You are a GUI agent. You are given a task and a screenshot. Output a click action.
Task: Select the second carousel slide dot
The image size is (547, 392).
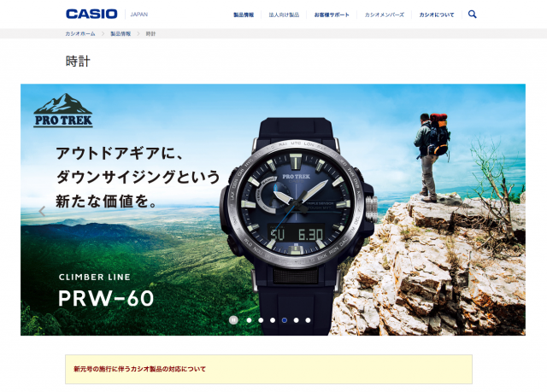pyautogui.click(x=261, y=320)
